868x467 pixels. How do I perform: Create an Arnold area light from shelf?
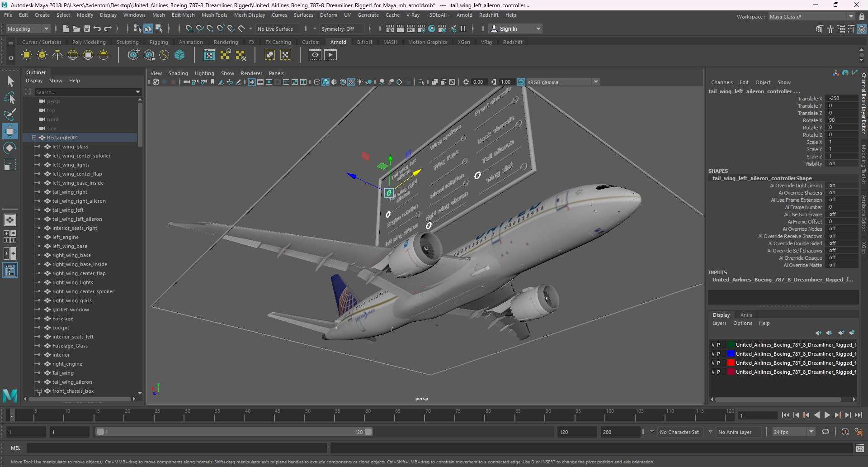tap(27, 55)
